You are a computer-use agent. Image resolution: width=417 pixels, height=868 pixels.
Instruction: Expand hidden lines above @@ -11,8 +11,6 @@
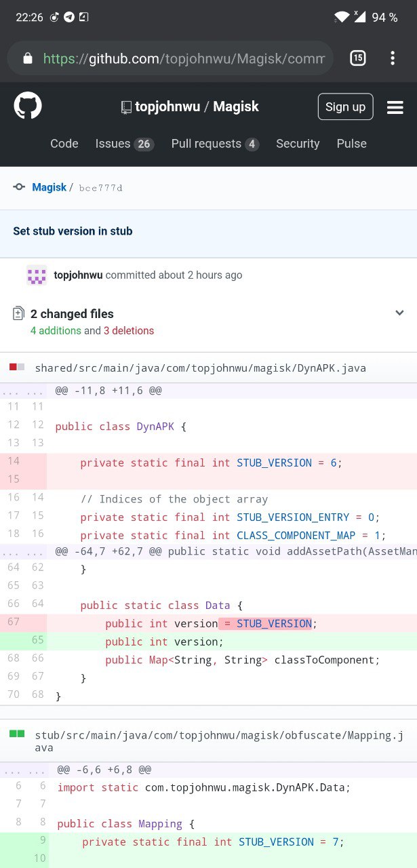(22, 391)
